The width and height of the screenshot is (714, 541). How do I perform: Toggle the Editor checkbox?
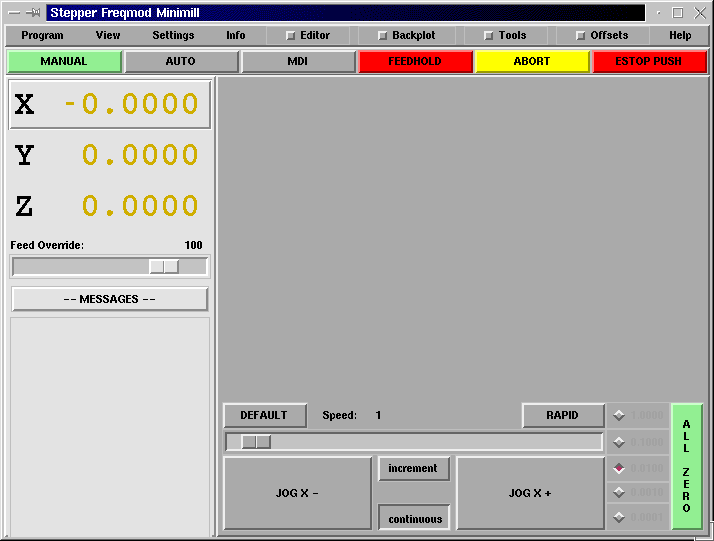pos(291,35)
